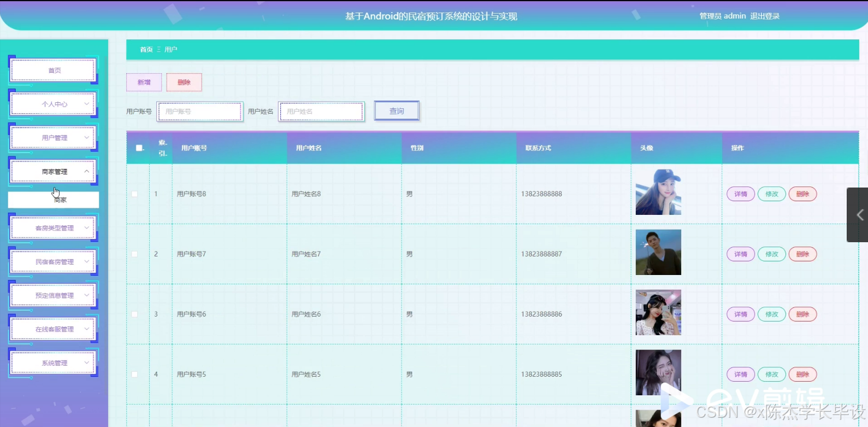Expand the 客房类型管理 sidebar menu
The image size is (868, 427).
[x=54, y=227]
